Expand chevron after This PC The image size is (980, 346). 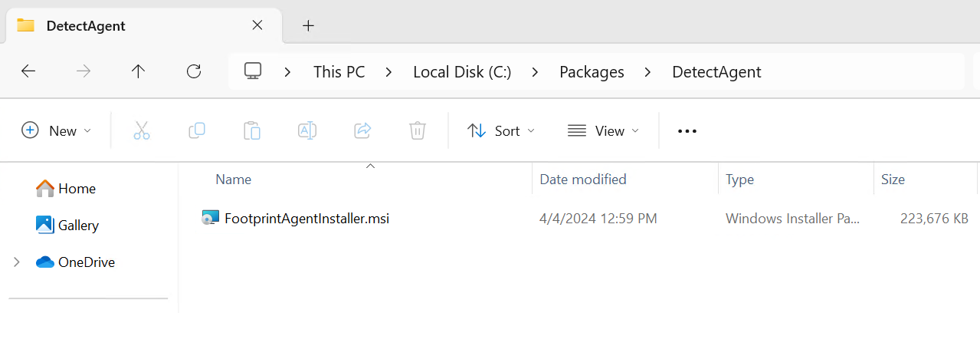point(389,72)
